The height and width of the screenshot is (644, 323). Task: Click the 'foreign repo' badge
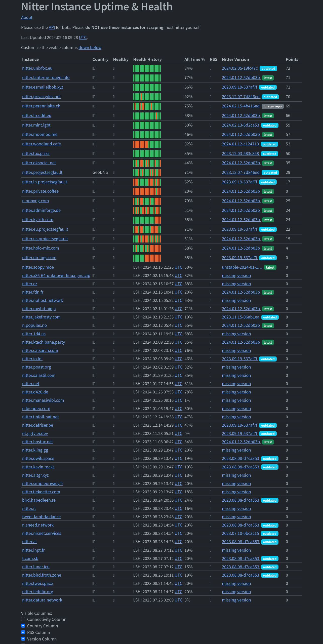(272, 106)
